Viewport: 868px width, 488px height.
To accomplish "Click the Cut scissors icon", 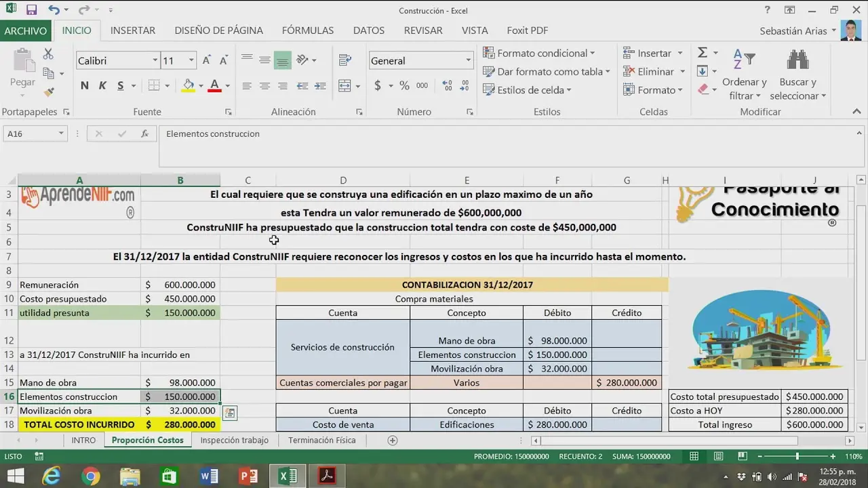I will [48, 54].
